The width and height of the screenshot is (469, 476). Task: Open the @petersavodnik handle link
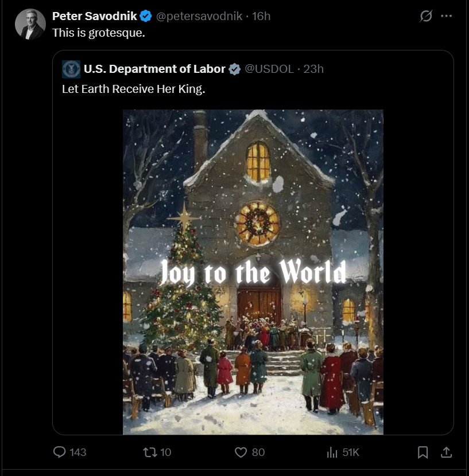(x=199, y=16)
